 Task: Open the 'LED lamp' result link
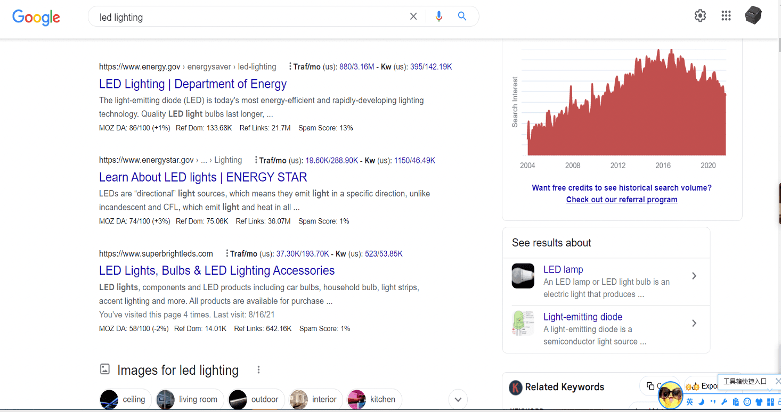(563, 269)
